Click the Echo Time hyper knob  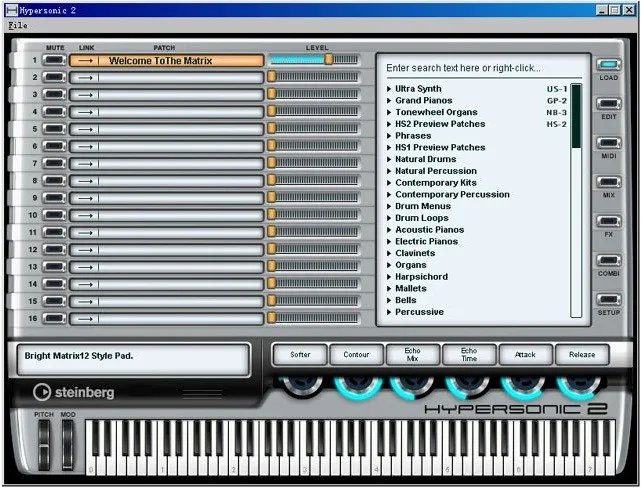click(467, 386)
